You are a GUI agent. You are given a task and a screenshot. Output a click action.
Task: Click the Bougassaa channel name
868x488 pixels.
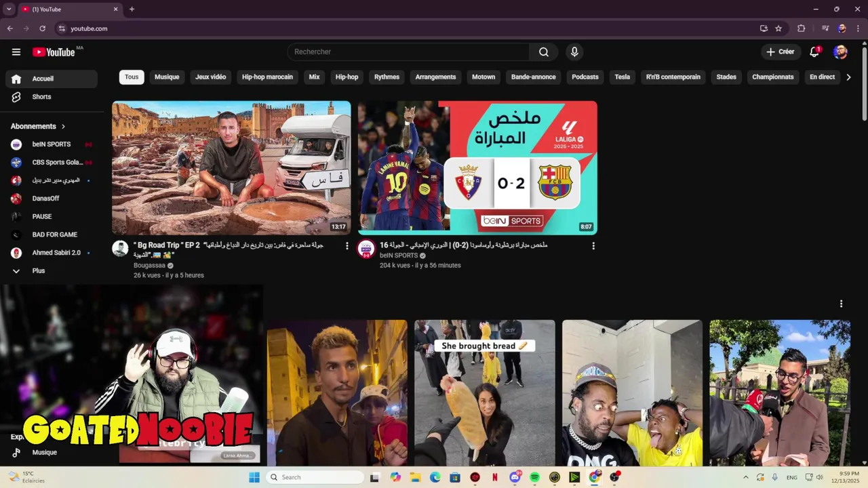[x=149, y=266]
